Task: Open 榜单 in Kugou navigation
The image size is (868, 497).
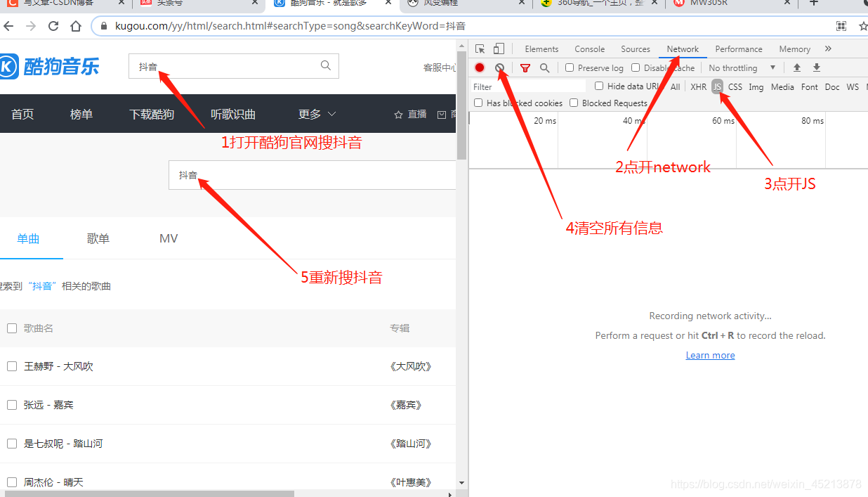Action: tap(81, 114)
